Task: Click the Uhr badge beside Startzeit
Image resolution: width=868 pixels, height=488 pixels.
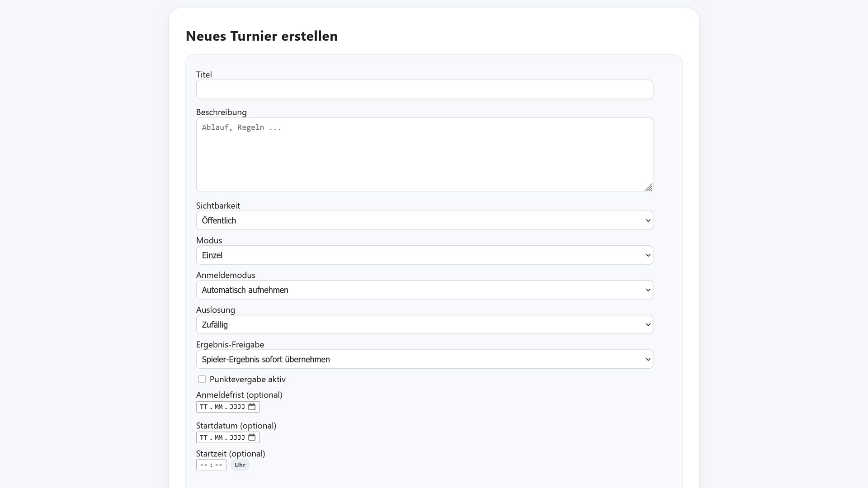Action: pos(240,465)
